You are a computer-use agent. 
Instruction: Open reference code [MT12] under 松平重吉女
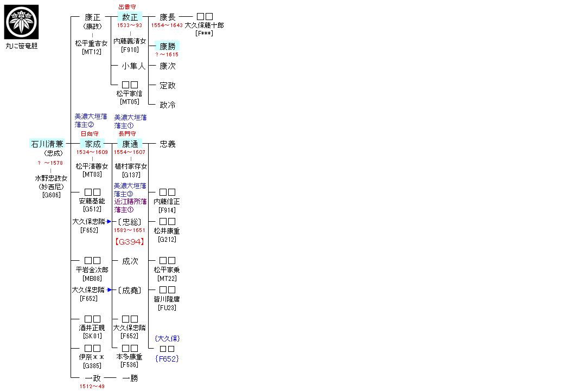point(92,52)
